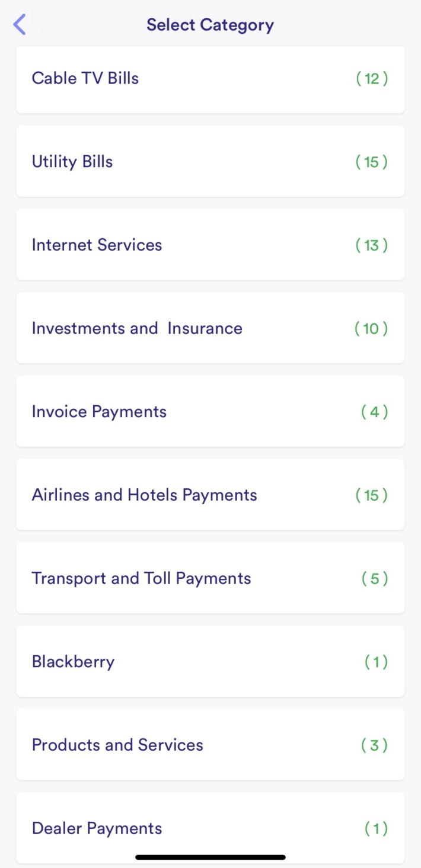Choose Transport and Toll Payments
Viewport: 421px width, 868px height.
[141, 578]
